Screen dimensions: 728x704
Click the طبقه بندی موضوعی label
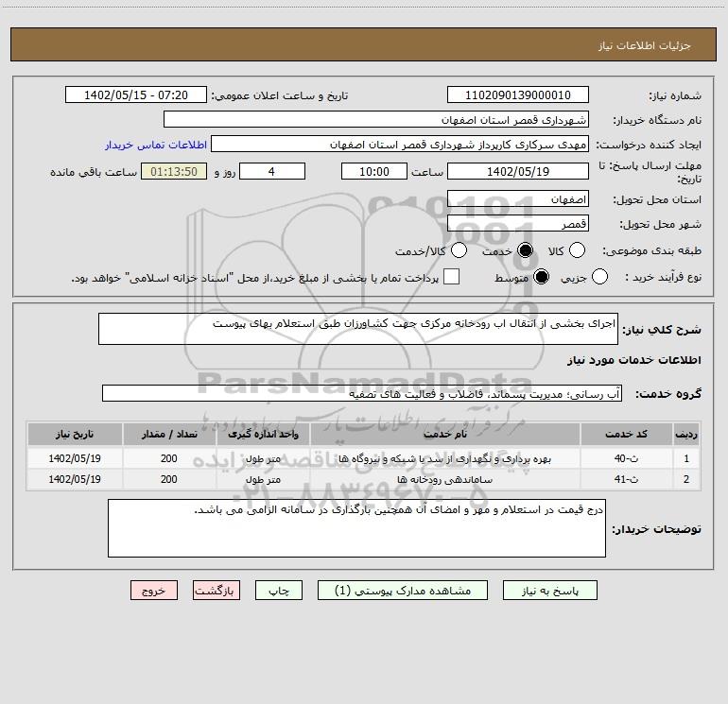pos(651,251)
